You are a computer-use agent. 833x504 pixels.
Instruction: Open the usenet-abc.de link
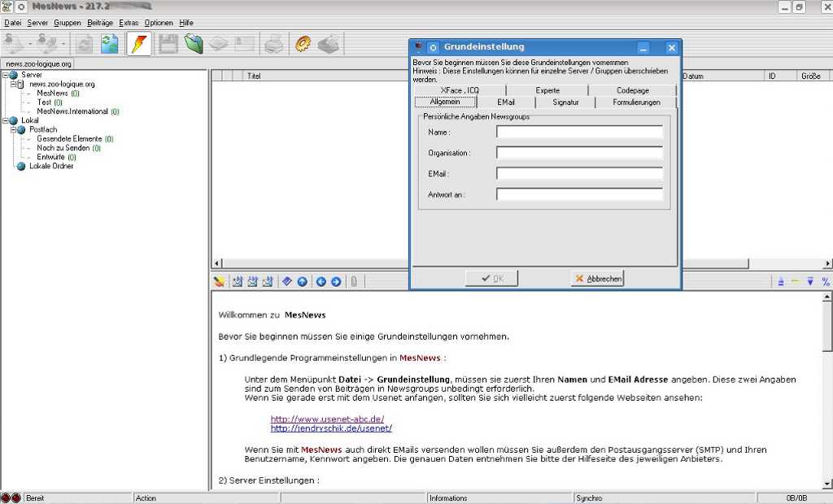tap(327, 419)
